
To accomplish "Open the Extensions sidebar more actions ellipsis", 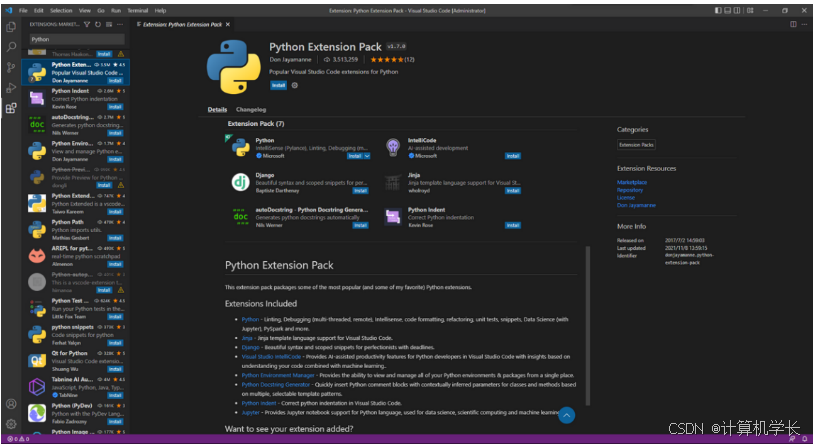I will pyautogui.click(x=120, y=24).
